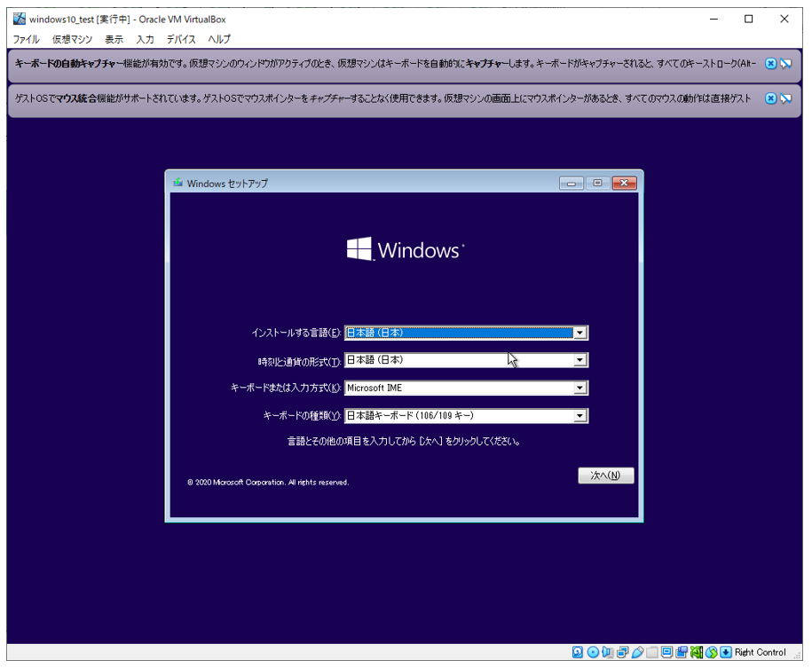812x668 pixels.
Task: Click the 2020 Microsoft Corporation copyright text
Action: 268,482
